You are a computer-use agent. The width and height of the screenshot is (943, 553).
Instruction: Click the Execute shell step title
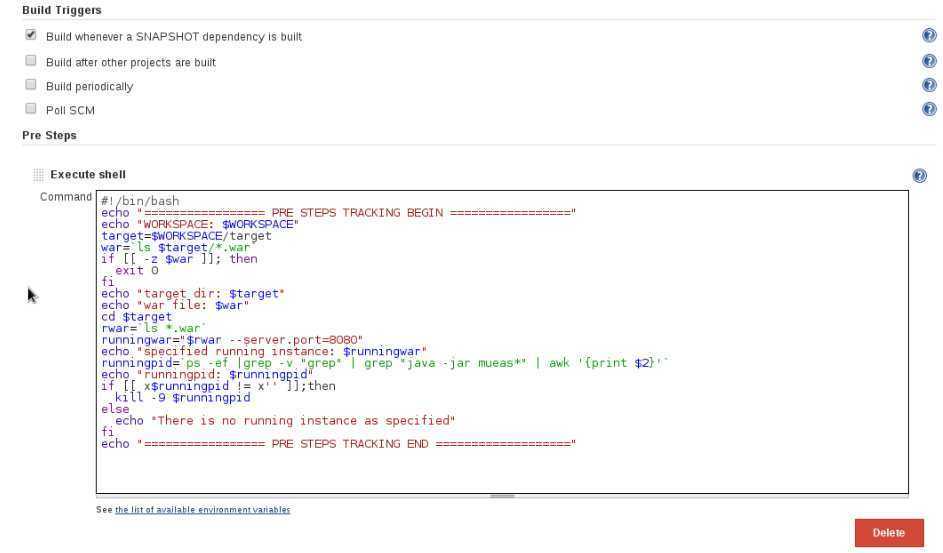[88, 175]
